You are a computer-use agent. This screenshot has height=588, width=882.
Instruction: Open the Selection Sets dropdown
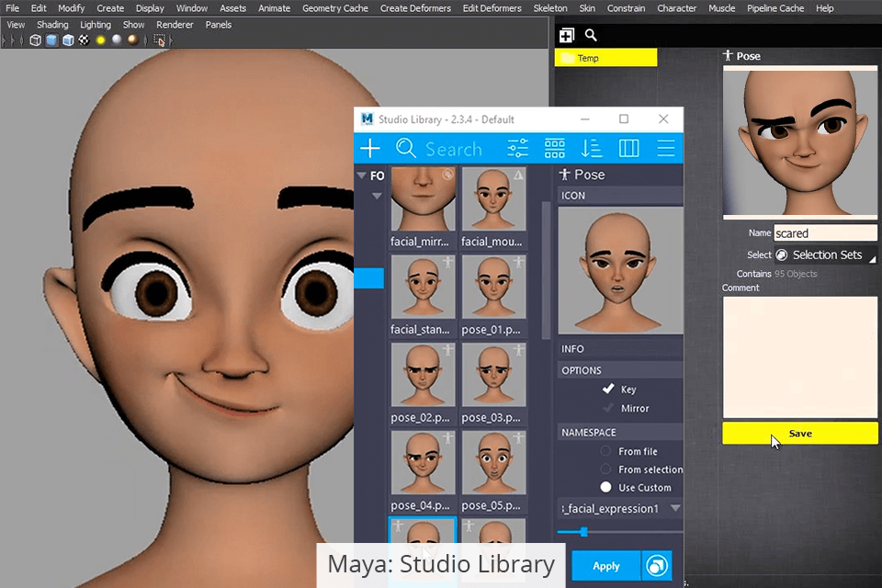coord(826,254)
